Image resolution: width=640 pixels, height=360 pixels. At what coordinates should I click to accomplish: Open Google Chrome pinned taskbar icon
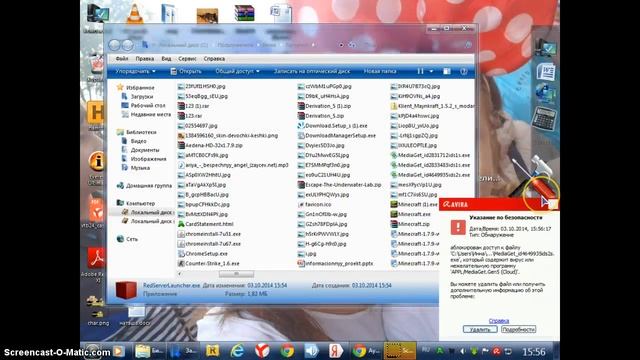click(x=287, y=351)
